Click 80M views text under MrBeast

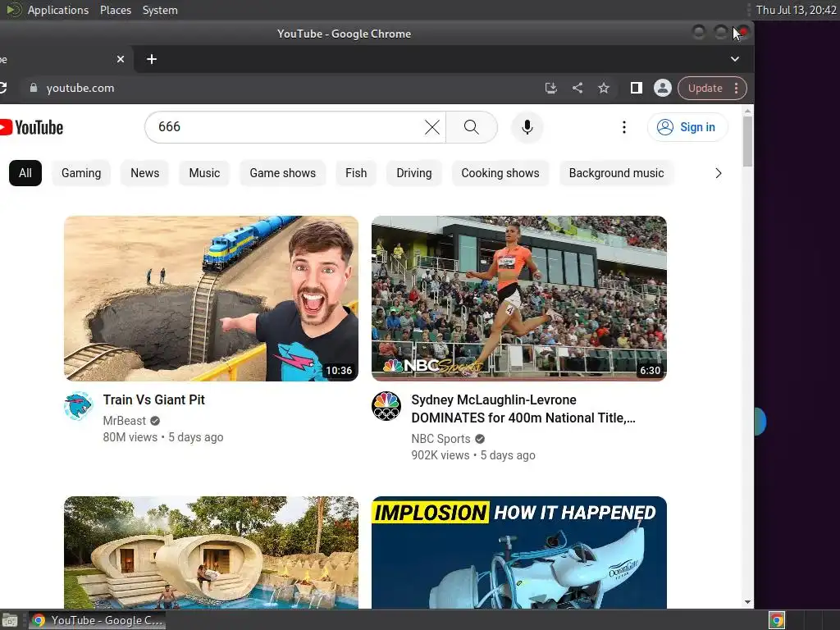[x=130, y=437]
